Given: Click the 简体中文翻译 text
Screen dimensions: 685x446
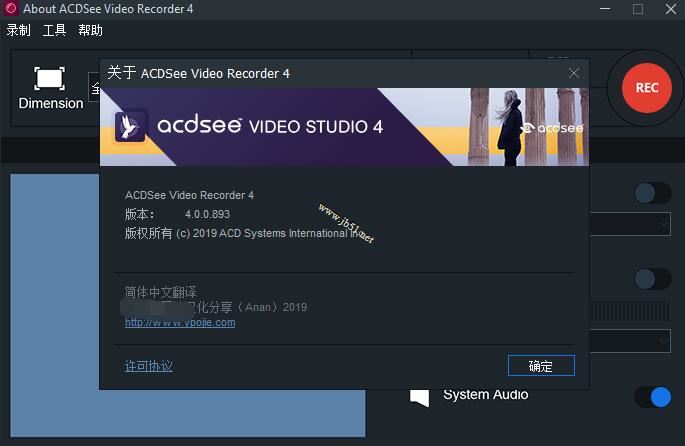Looking at the screenshot, I should (x=161, y=292).
